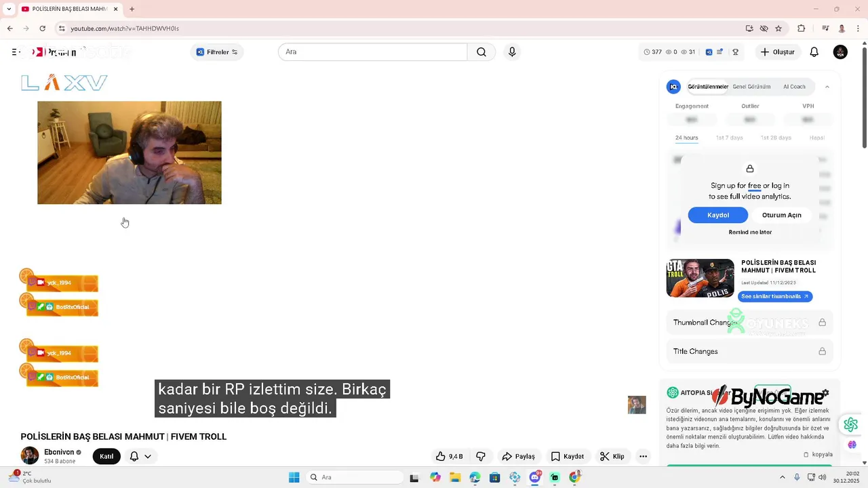
Task: Click the vidIQ trophy icon
Action: pos(735,52)
